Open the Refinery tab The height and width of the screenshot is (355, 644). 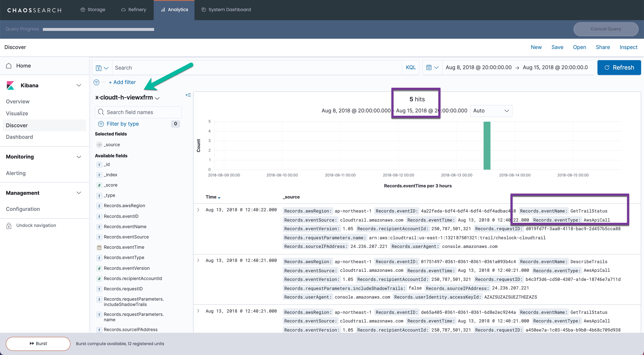pyautogui.click(x=133, y=9)
